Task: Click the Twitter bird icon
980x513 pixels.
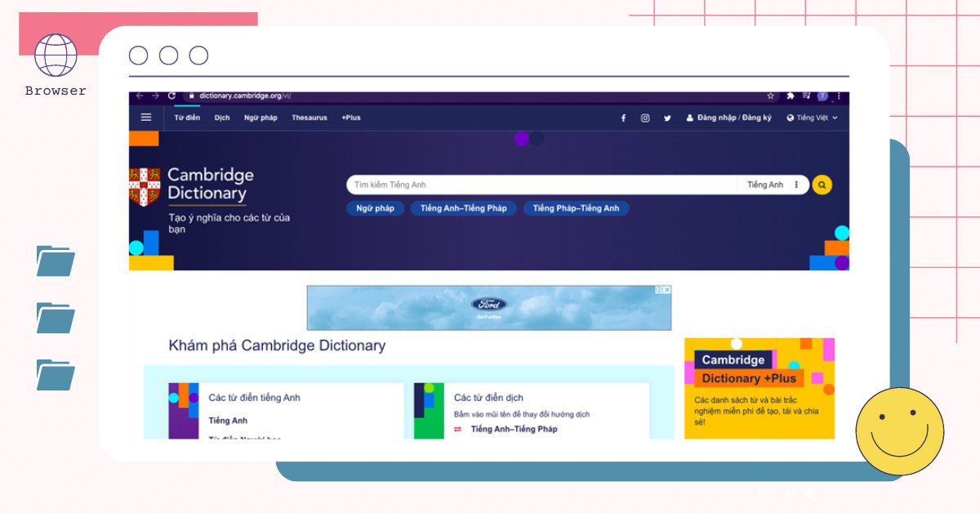Action: 667,118
